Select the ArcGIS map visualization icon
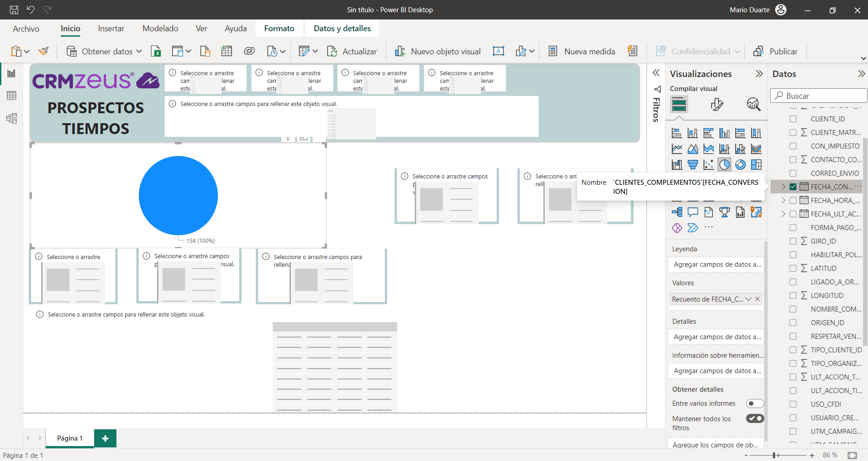The height and width of the screenshot is (461, 868). click(756, 212)
